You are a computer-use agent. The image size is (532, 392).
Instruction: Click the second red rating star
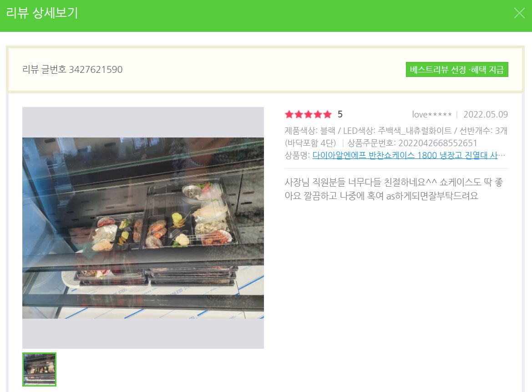click(299, 114)
